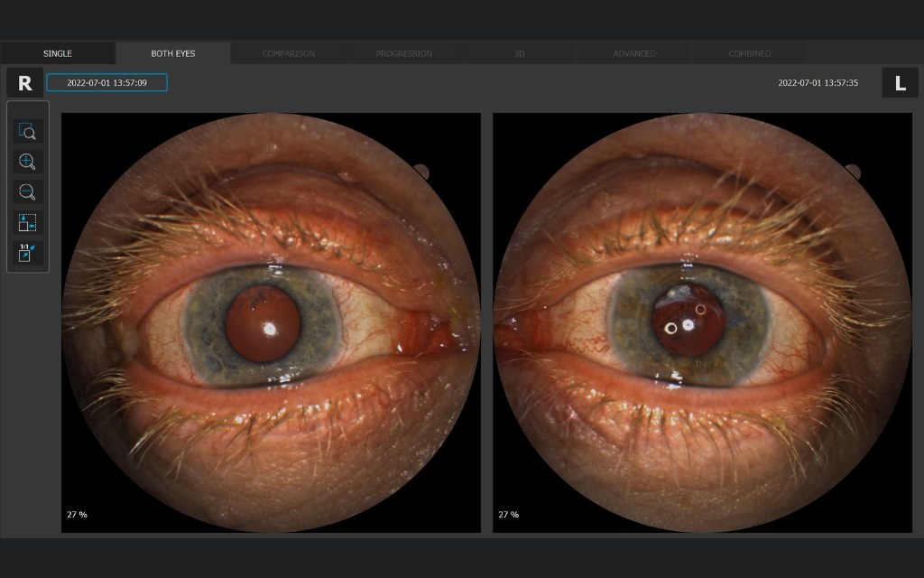Open the PROGRESSION tab
This screenshot has height=578, width=924.
tap(403, 53)
